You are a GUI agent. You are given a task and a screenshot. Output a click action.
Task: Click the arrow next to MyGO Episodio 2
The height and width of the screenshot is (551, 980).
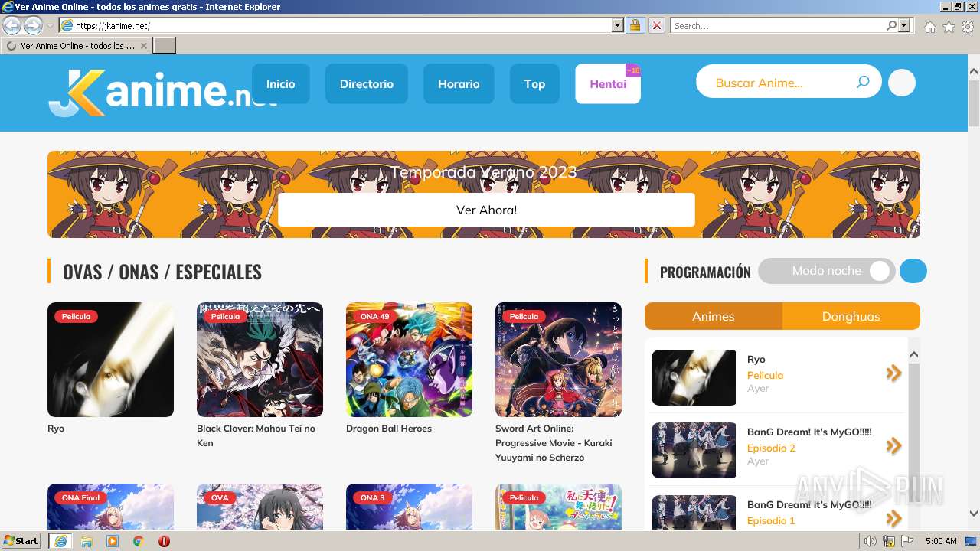[x=893, y=446]
